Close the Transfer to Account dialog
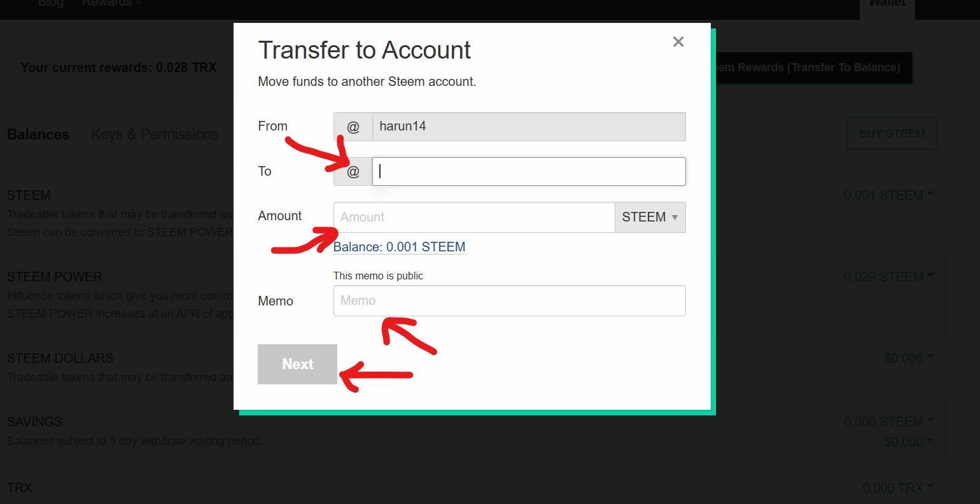This screenshot has width=980, height=504. [678, 42]
